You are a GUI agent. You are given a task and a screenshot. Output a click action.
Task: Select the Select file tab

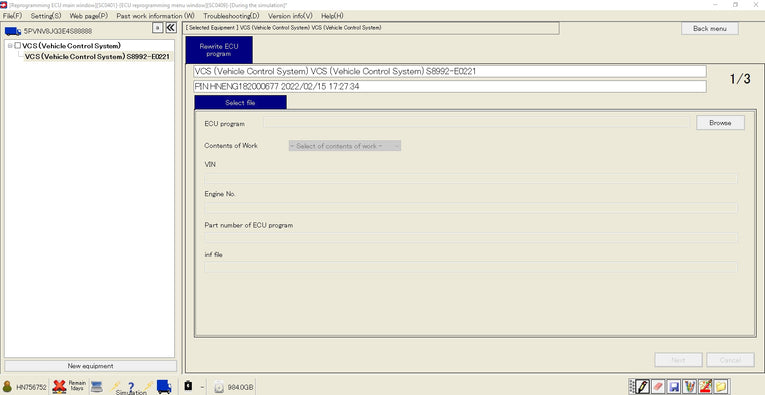click(240, 103)
